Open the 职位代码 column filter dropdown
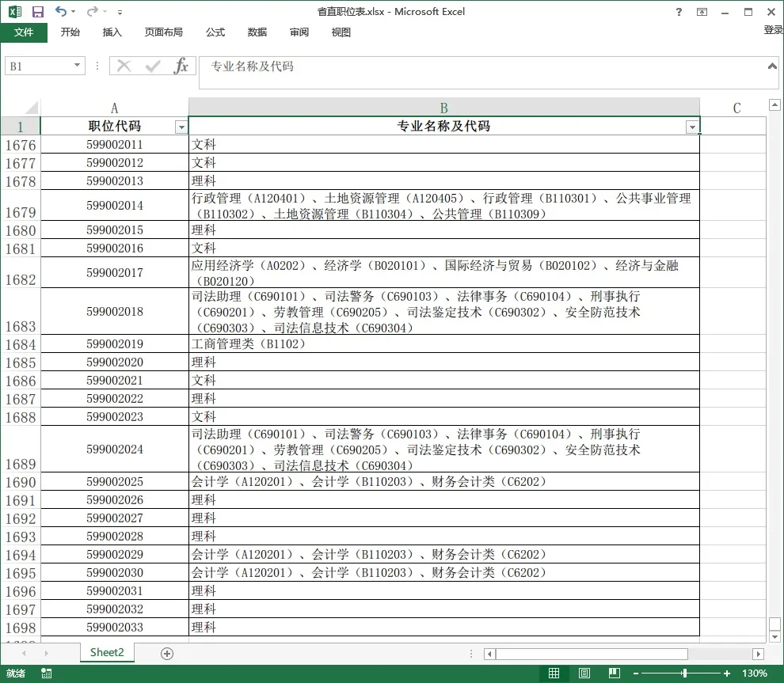The width and height of the screenshot is (784, 683). pyautogui.click(x=181, y=127)
